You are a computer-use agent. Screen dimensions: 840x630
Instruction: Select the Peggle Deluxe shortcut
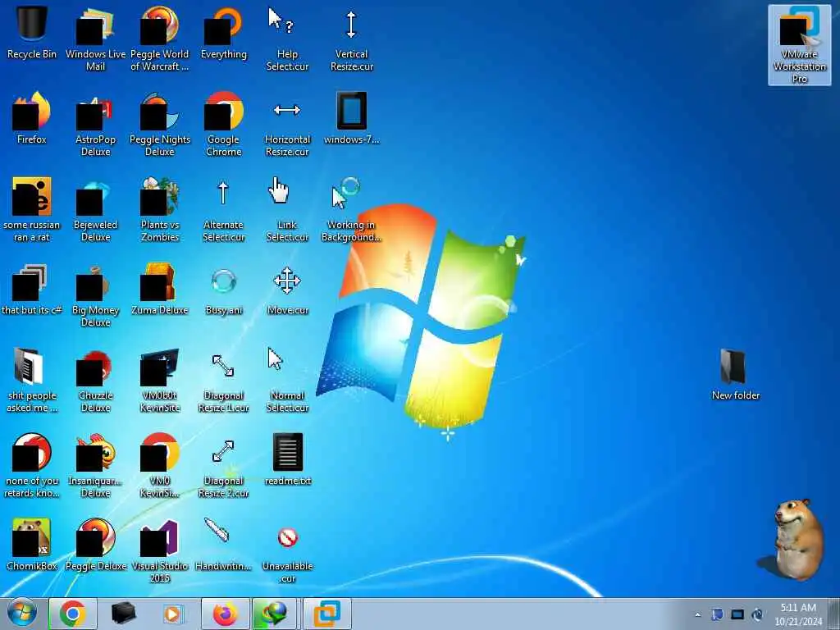tap(95, 545)
